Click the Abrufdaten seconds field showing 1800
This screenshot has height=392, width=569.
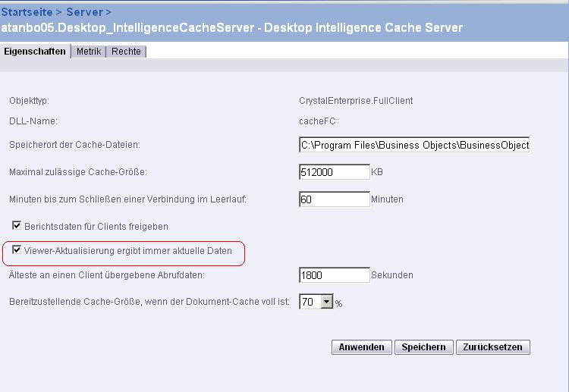click(335, 275)
